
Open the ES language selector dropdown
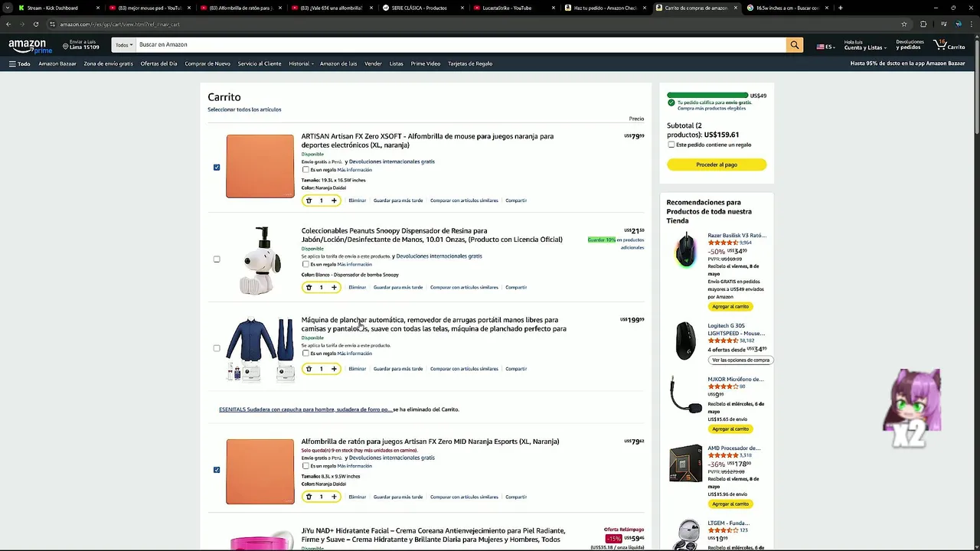coord(825,47)
